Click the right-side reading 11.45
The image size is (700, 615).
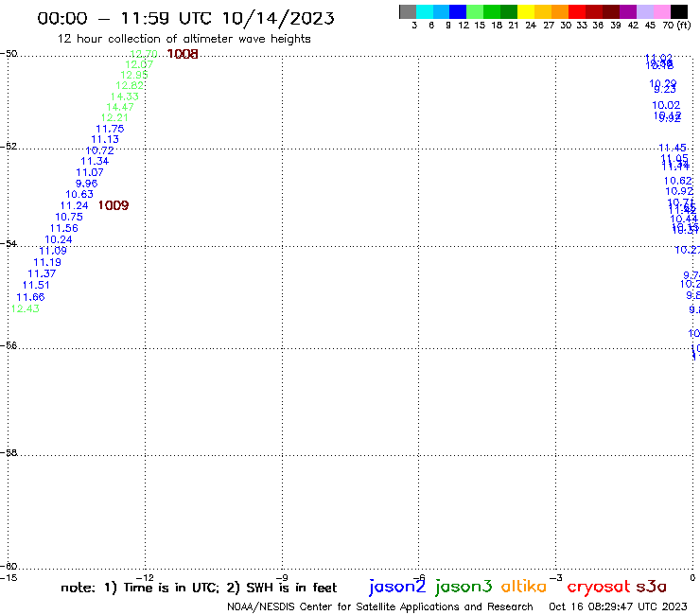click(x=673, y=148)
